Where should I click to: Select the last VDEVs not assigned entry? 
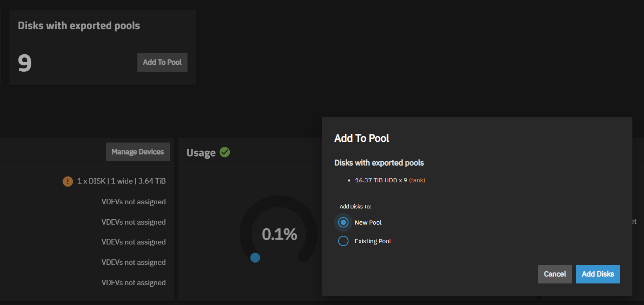133,282
